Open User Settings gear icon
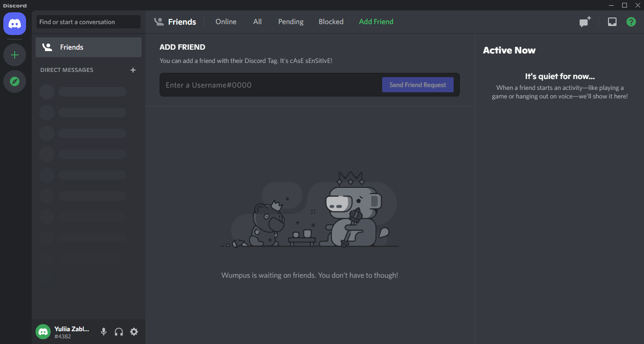This screenshot has height=344, width=644. coord(134,332)
